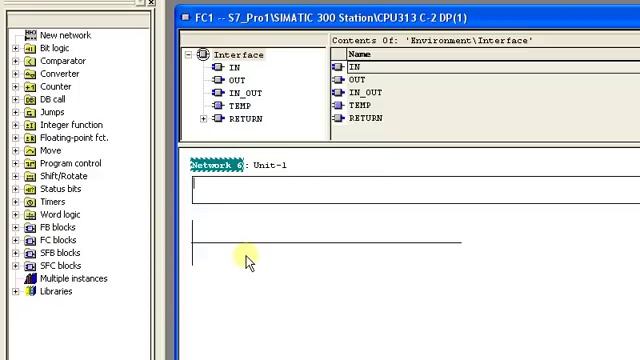Click the SFB blocks icon
Image resolution: width=640 pixels, height=360 pixels.
[x=30, y=253]
